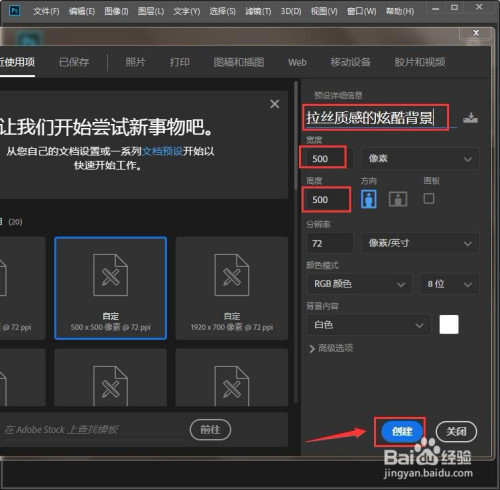This screenshot has height=490, width=500.
Task: Open the Filter (滤镜) menu
Action: [x=258, y=11]
